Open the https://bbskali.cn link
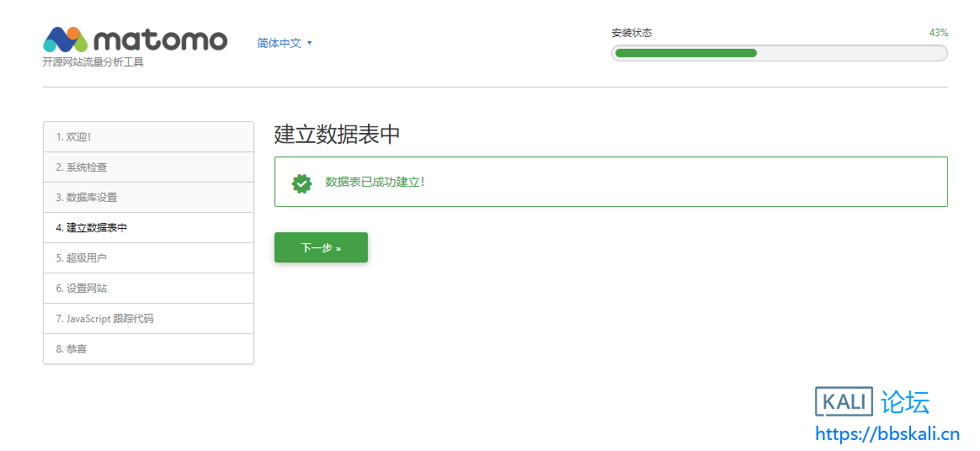The height and width of the screenshot is (451, 980). pyautogui.click(x=887, y=434)
